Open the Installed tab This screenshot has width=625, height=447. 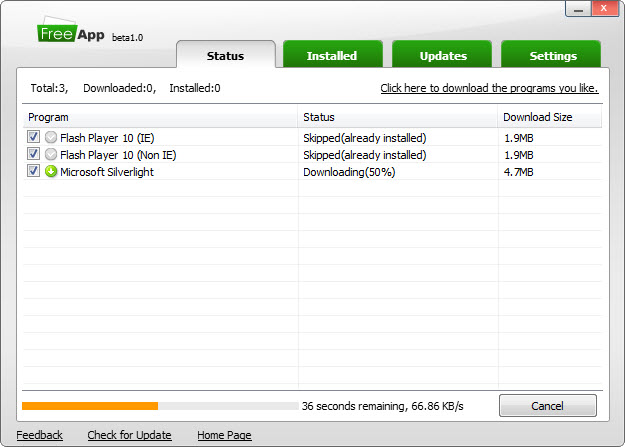[332, 55]
